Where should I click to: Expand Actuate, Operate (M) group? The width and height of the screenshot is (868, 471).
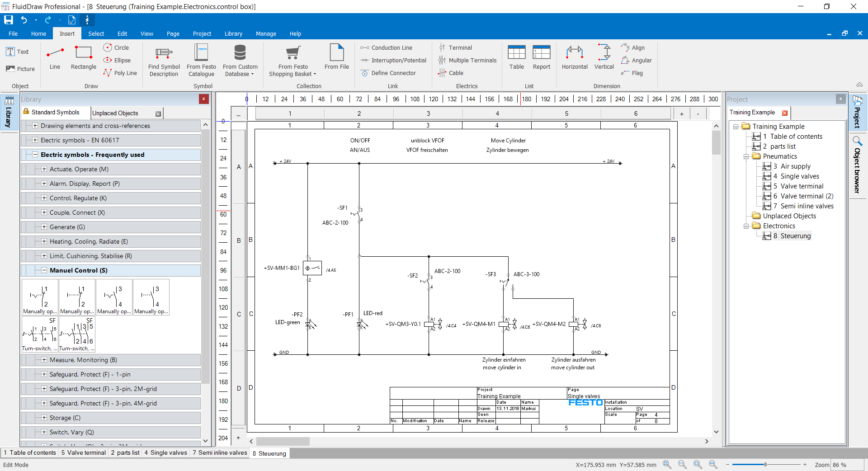(44, 169)
